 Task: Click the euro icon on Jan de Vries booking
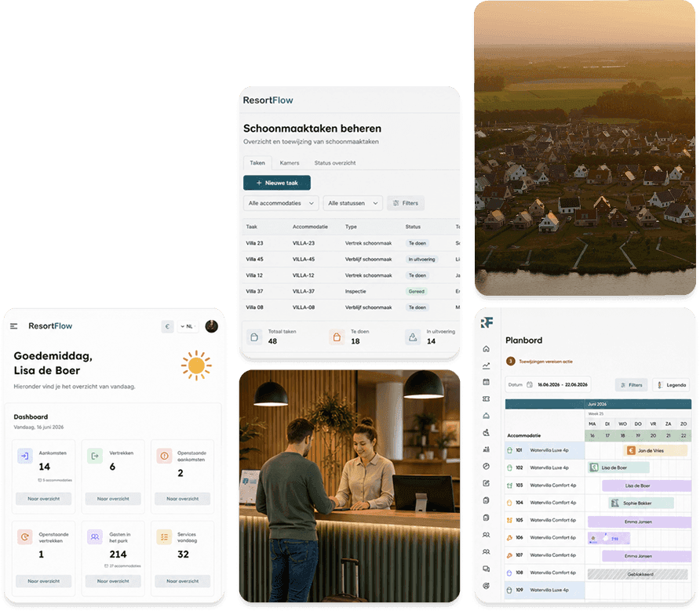tap(631, 450)
